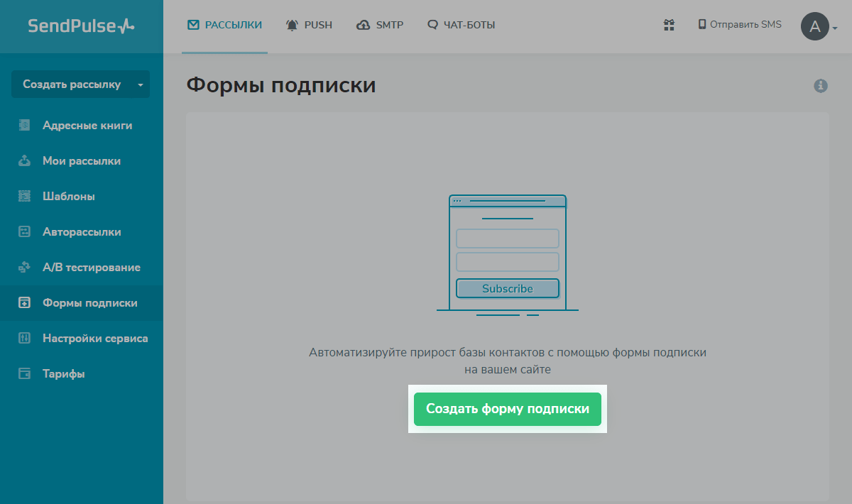The height and width of the screenshot is (504, 852).
Task: Click the info icon beside page title
Action: (x=821, y=86)
